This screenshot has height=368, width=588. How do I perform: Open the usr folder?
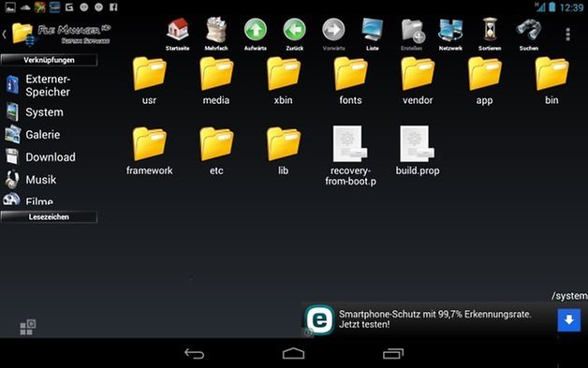[x=149, y=81]
